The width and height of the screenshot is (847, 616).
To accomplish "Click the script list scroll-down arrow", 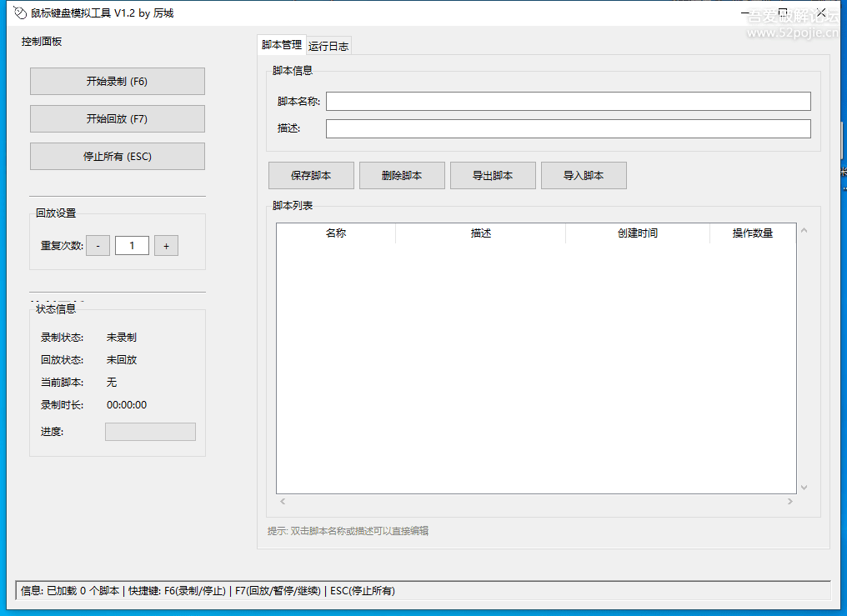I will pos(804,488).
